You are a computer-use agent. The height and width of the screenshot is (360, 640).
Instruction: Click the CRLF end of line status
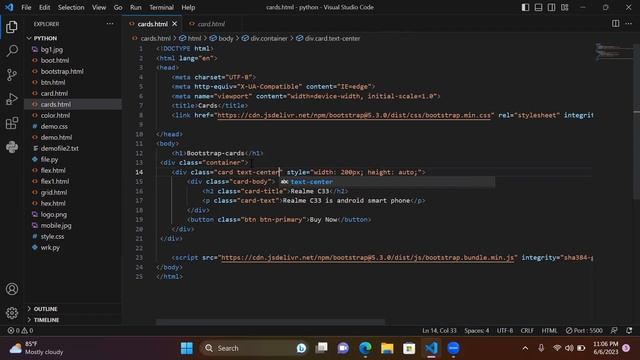(527, 331)
